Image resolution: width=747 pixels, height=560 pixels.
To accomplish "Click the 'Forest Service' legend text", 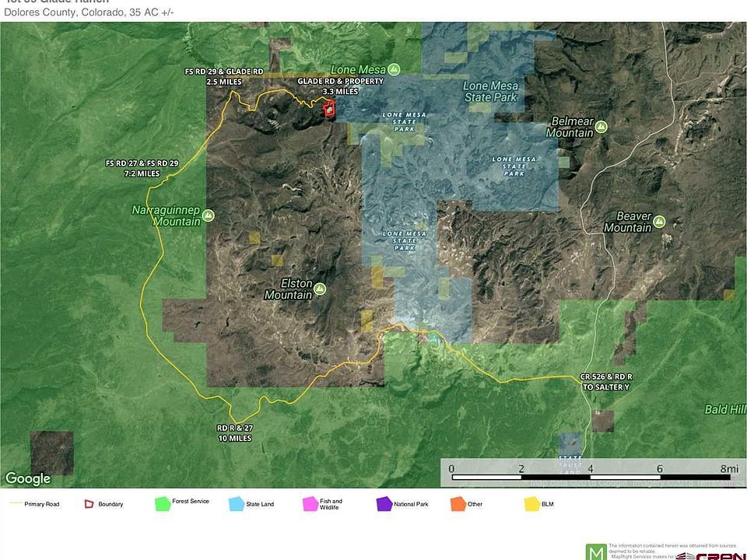I will coord(191,501).
